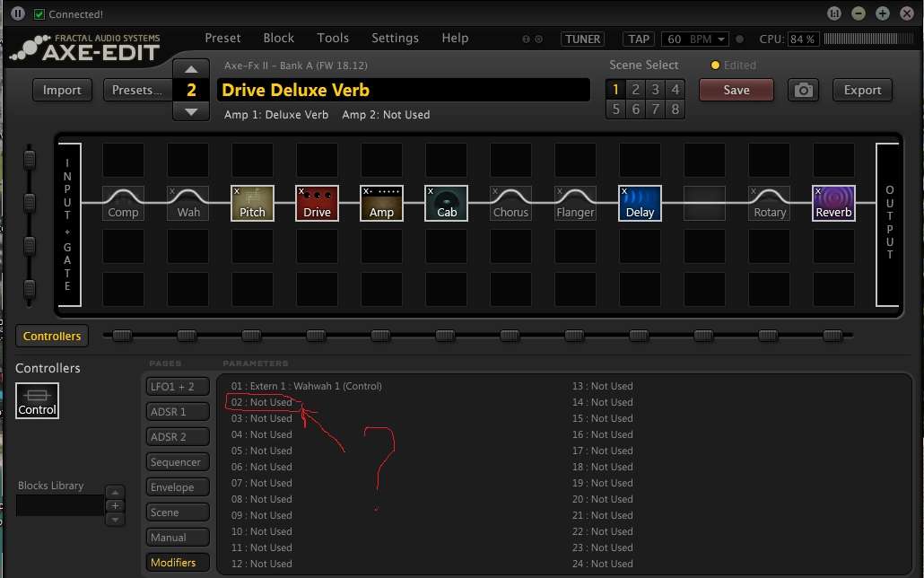924x578 pixels.
Task: Select the Pitch block in the grid
Action: click(x=252, y=203)
